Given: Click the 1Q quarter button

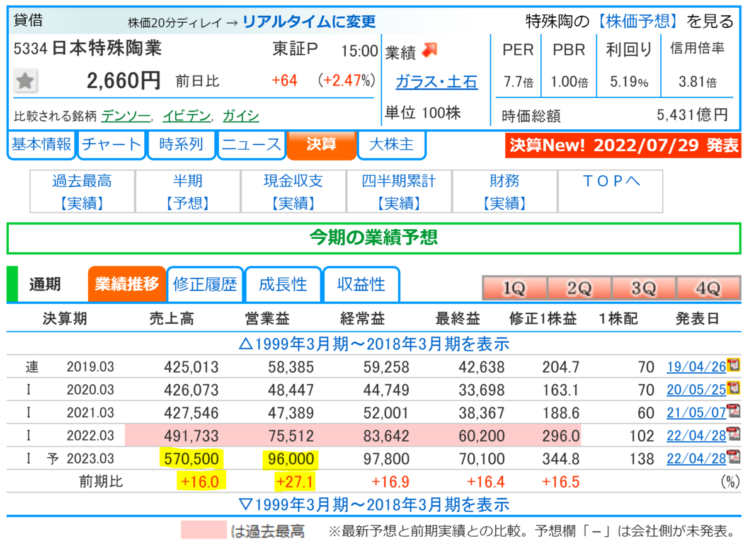Looking at the screenshot, I should coord(514,289).
